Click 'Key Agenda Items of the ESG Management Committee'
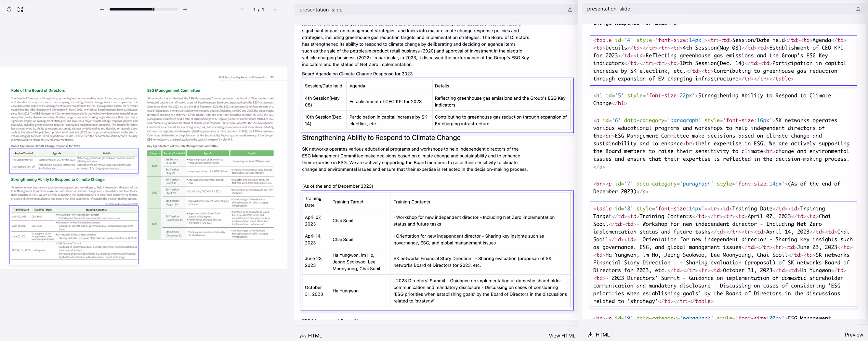The image size is (868, 341). [183, 146]
